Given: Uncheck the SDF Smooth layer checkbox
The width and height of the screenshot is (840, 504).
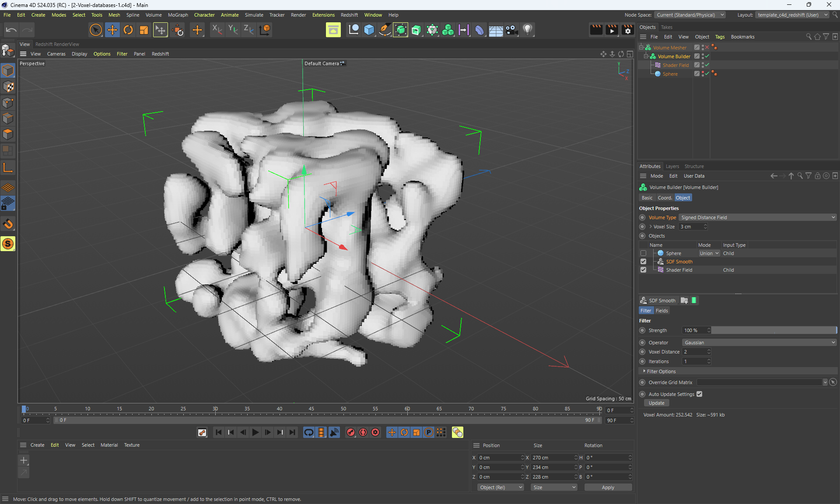Looking at the screenshot, I should pyautogui.click(x=643, y=262).
